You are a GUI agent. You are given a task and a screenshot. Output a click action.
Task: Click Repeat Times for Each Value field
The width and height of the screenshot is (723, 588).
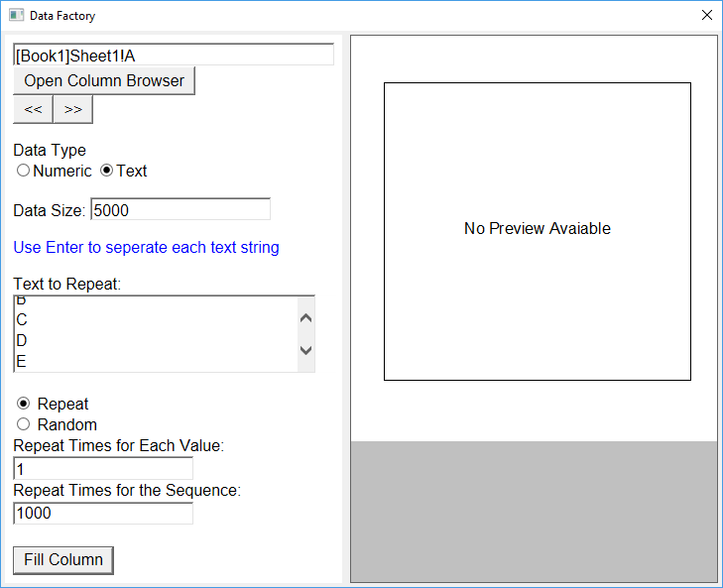point(102,468)
